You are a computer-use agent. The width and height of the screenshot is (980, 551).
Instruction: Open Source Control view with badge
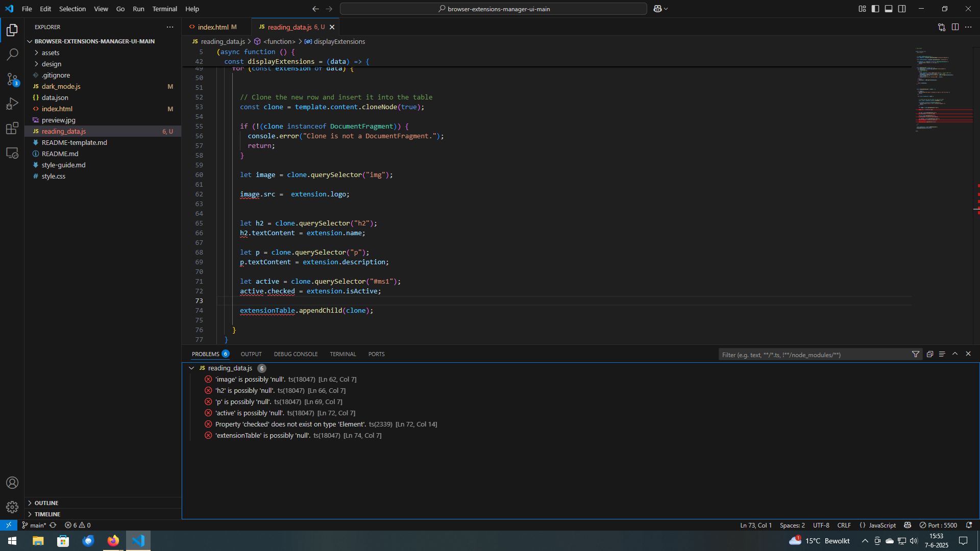(x=12, y=79)
